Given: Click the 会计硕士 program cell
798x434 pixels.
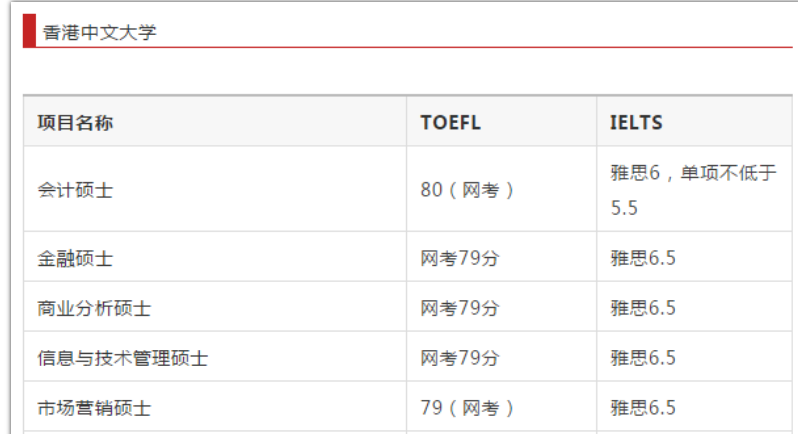Looking at the screenshot, I should click(x=215, y=189).
